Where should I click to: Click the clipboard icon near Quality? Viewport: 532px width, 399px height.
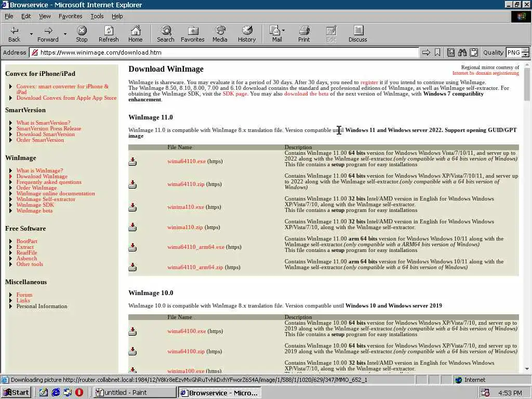point(474,52)
